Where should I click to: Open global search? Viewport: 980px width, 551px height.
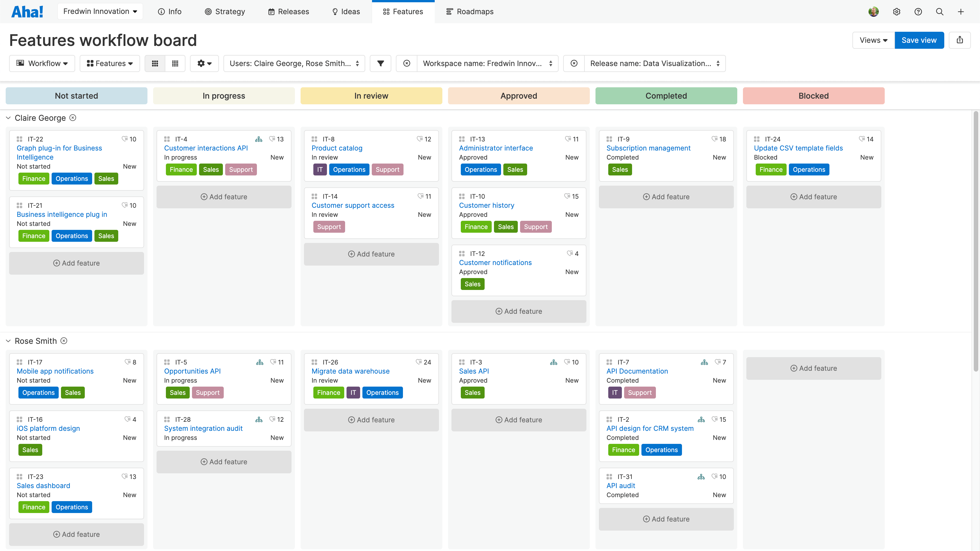point(939,11)
